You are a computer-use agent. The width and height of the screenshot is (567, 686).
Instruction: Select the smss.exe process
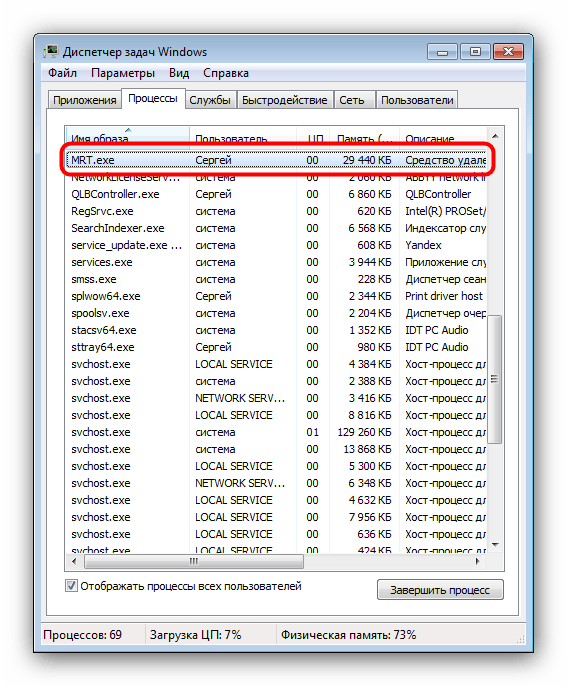[x=276, y=279]
